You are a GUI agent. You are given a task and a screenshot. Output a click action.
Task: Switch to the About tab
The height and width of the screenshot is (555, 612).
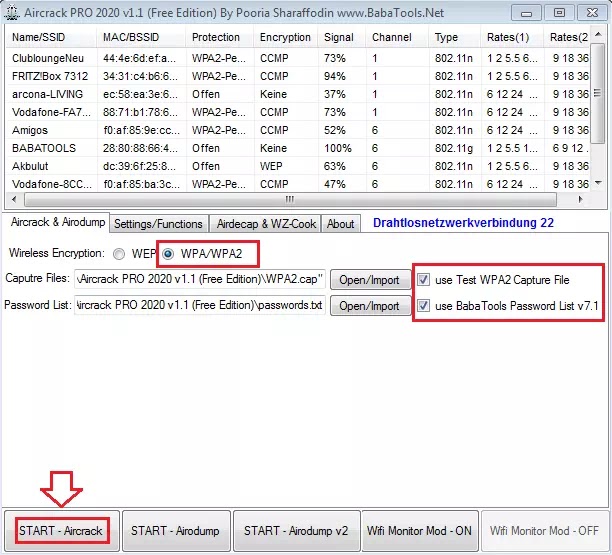[x=340, y=224]
